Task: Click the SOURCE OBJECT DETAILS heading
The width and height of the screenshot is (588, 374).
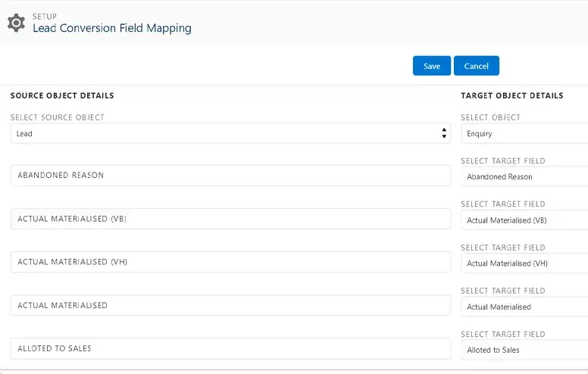Action: pos(62,95)
